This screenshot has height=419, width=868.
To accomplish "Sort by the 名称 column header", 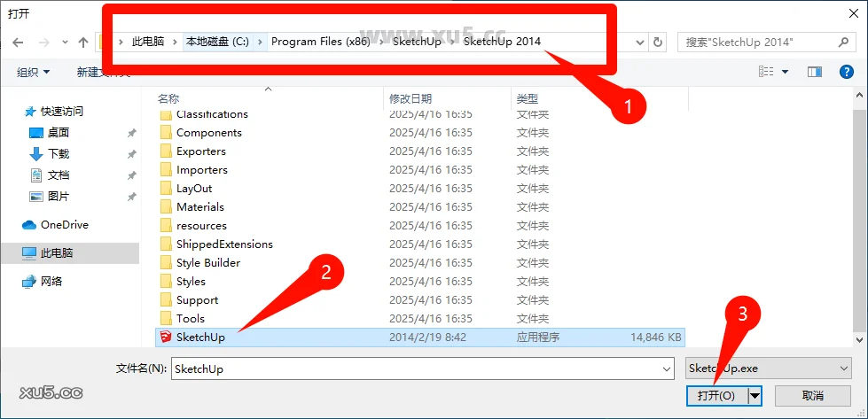I will click(x=168, y=98).
